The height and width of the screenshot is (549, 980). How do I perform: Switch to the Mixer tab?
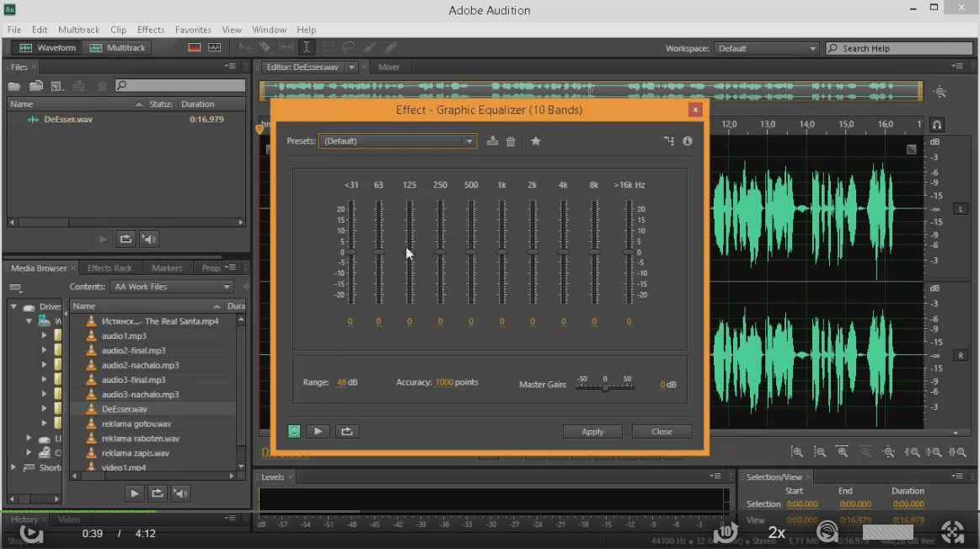point(388,67)
